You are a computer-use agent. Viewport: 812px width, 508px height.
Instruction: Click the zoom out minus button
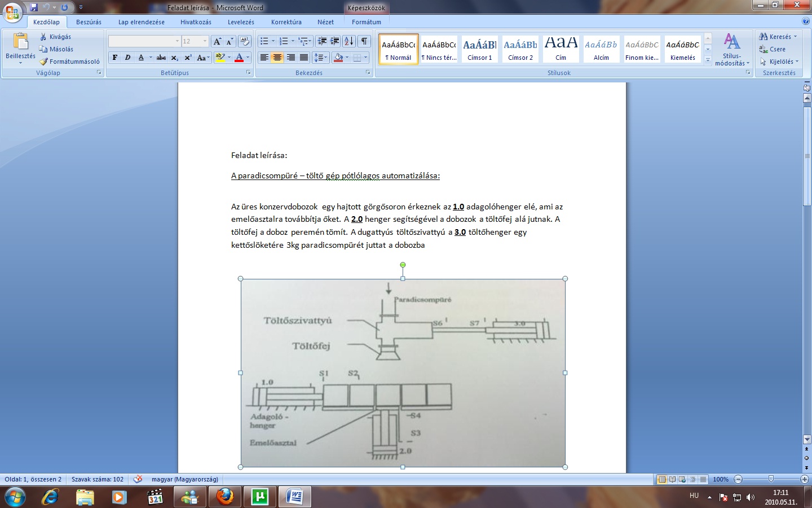coord(738,479)
